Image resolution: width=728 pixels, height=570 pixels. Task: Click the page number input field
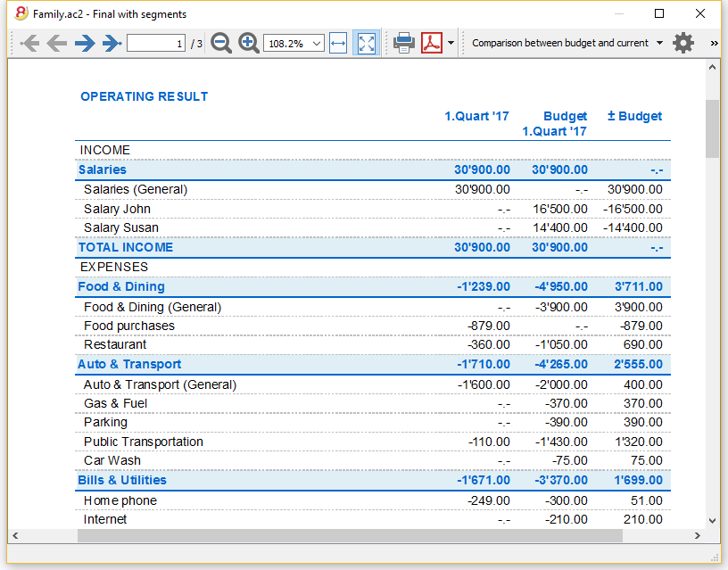click(x=156, y=44)
